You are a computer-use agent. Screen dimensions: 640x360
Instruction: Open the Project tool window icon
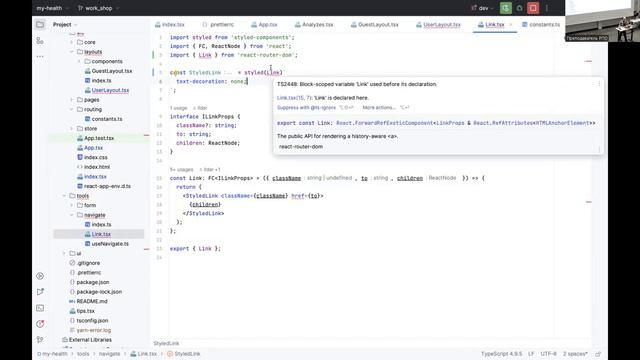point(40,24)
